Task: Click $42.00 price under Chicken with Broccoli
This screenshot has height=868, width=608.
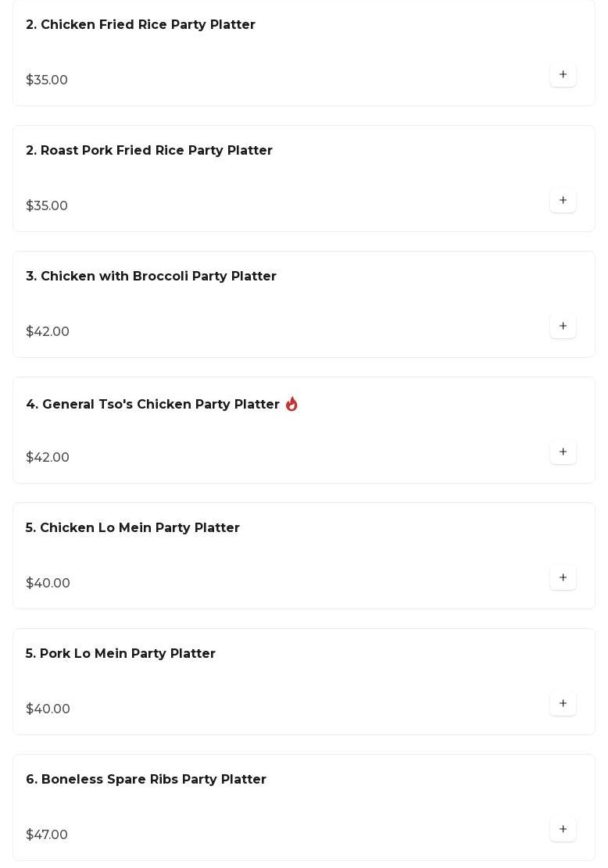Action: 48,332
